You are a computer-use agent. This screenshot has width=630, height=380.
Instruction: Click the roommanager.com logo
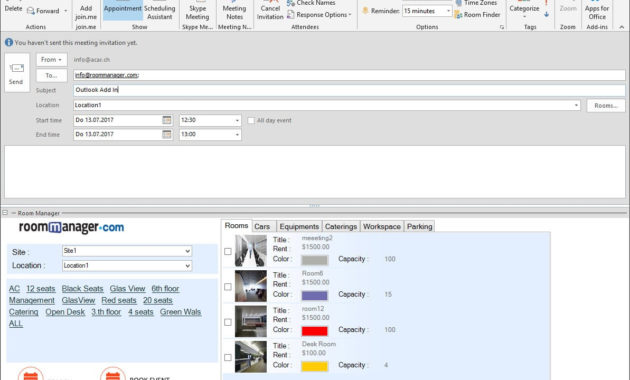click(72, 227)
